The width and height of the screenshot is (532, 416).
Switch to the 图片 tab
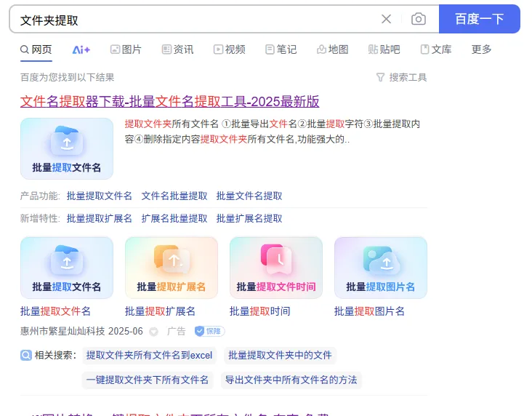(126, 49)
